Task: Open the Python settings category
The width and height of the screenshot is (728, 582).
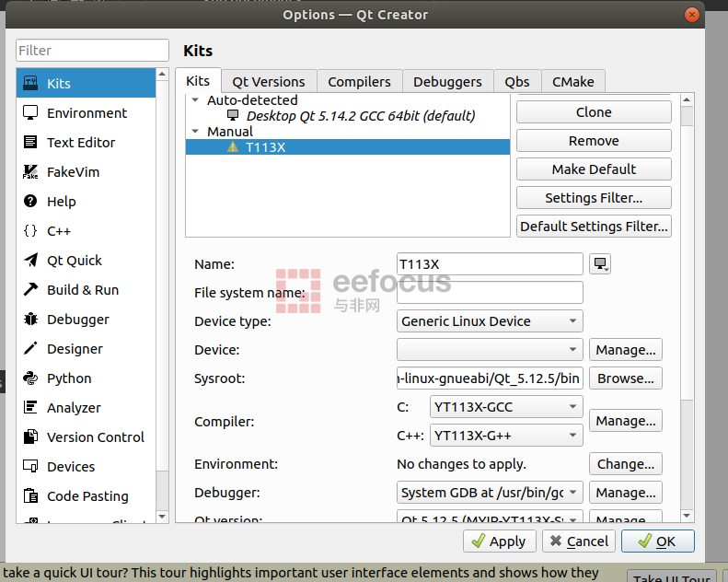Action: point(69,378)
